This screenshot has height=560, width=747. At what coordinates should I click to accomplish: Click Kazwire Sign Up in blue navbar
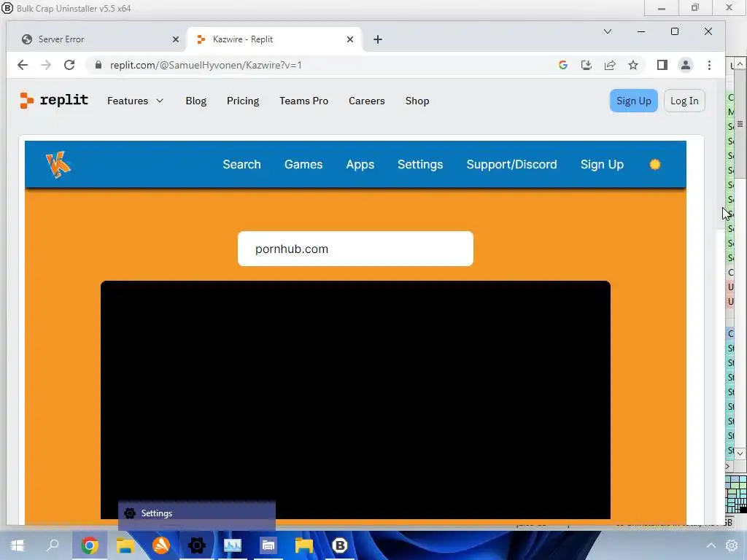602,165
